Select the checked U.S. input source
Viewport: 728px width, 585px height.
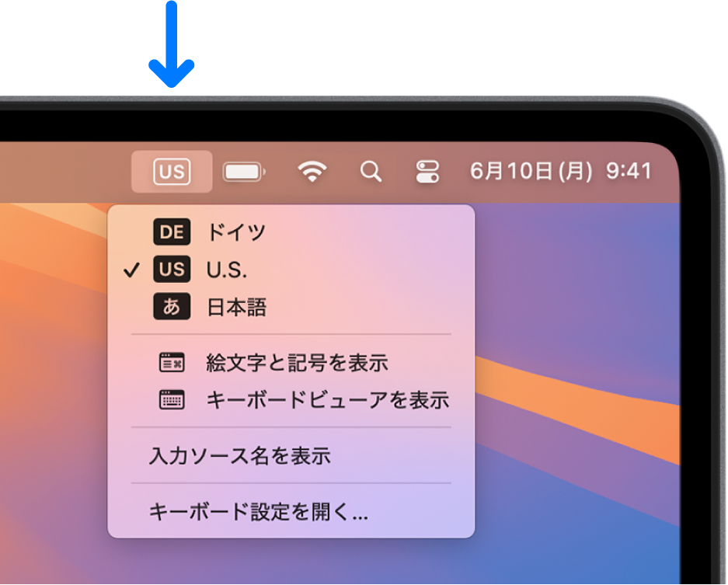[291, 270]
